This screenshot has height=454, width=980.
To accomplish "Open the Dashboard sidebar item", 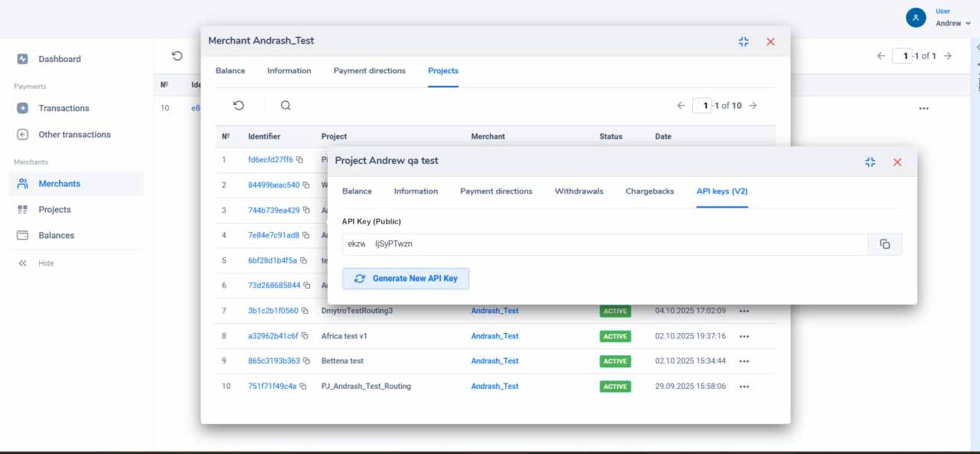I will (59, 59).
